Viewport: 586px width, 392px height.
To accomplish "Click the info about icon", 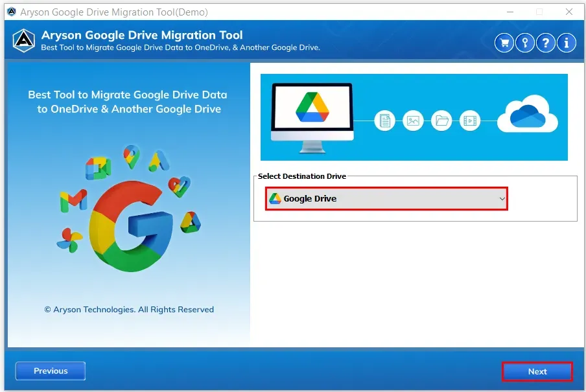I will pos(566,43).
